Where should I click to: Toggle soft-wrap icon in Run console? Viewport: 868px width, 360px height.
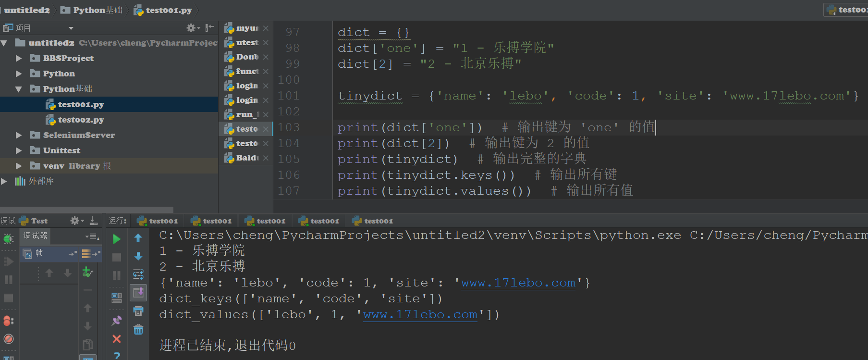click(138, 274)
